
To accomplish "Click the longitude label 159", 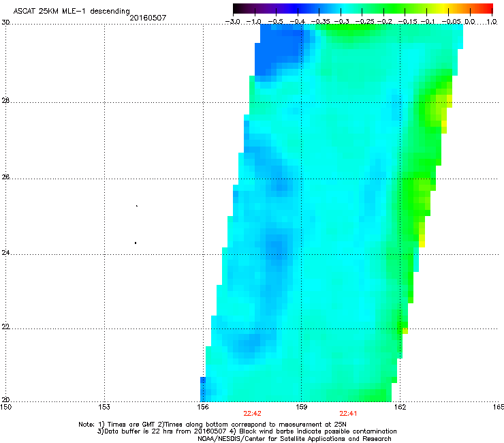I will pyautogui.click(x=302, y=407).
